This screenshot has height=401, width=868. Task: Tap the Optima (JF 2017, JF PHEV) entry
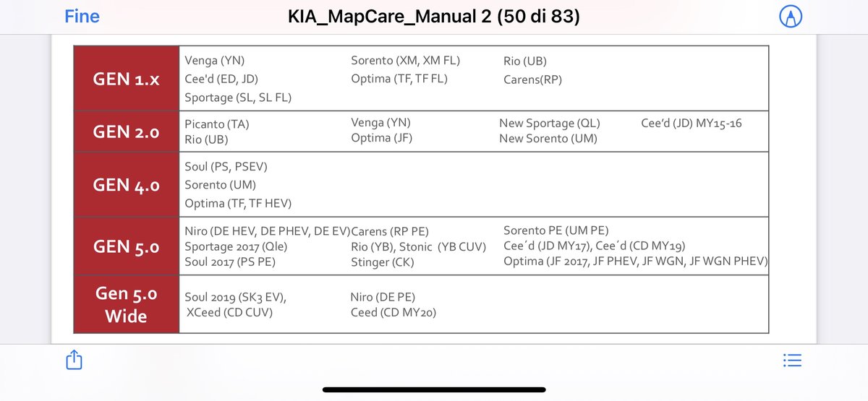[x=636, y=262]
